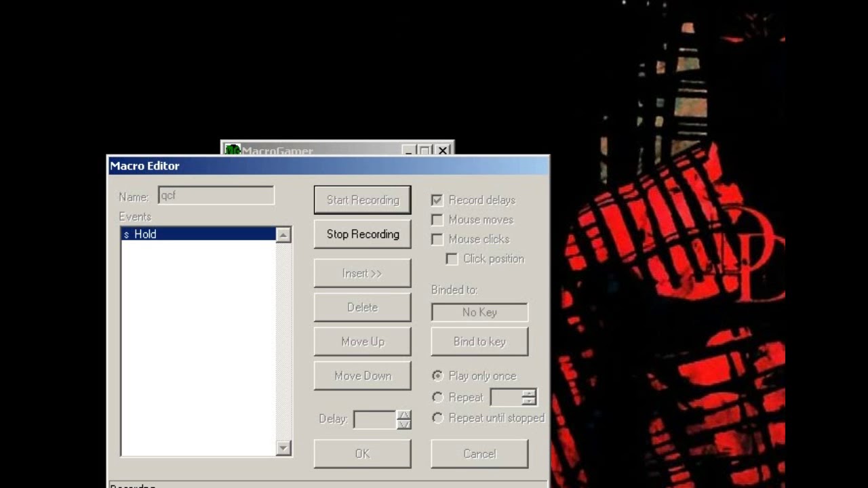Click the Insert >> button
The height and width of the screenshot is (488, 868).
[x=362, y=273]
